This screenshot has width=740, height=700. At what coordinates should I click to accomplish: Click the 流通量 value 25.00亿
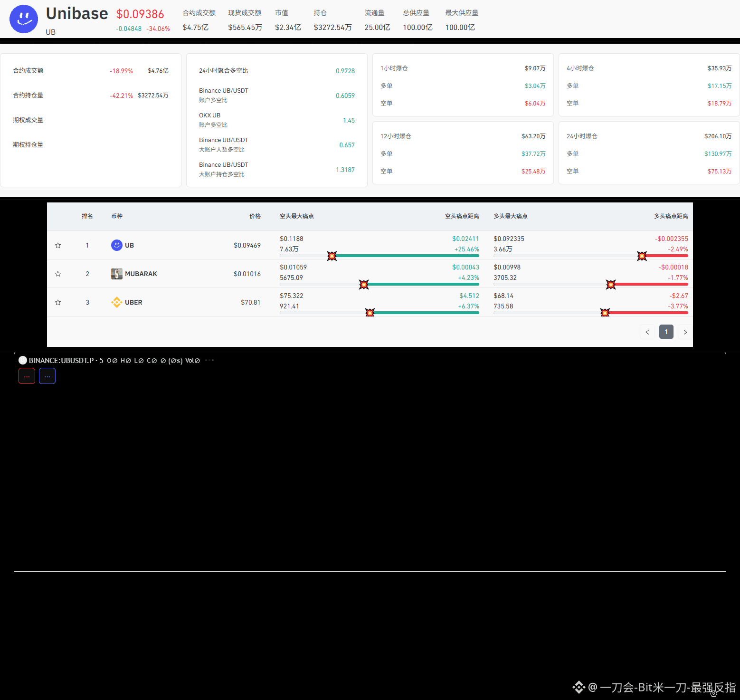tap(378, 28)
